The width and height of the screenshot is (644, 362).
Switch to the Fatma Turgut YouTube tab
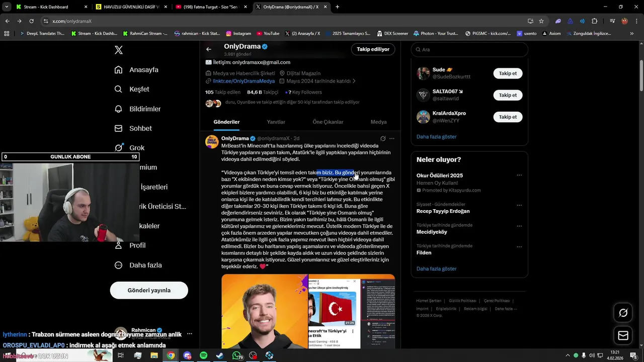tap(211, 7)
